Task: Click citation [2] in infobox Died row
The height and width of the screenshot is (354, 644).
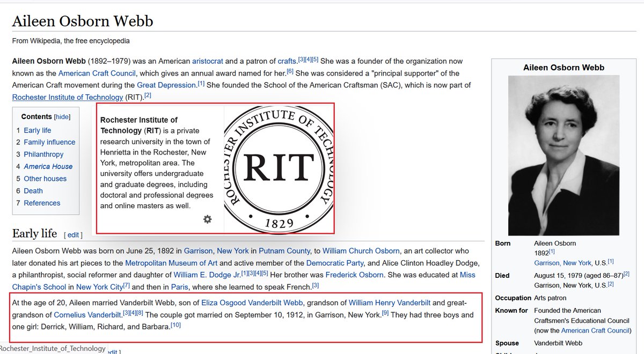Action: 626,274
